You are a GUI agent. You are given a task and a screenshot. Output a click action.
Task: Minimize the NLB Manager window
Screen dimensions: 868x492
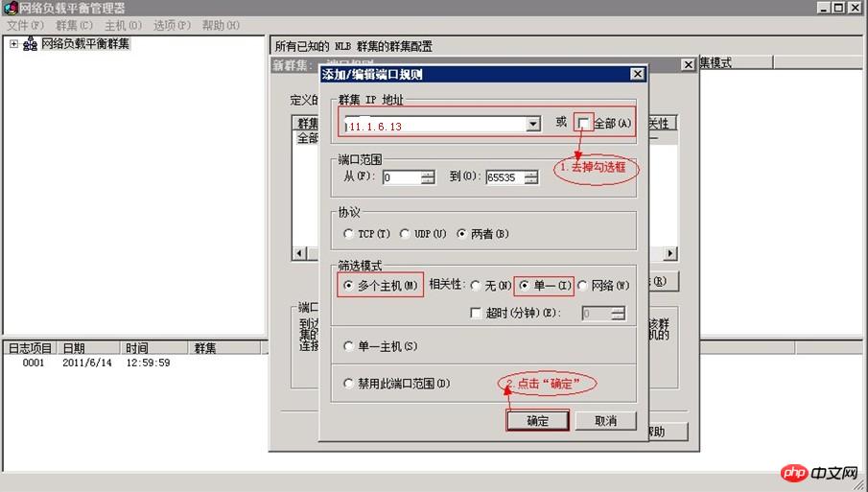click(x=824, y=8)
